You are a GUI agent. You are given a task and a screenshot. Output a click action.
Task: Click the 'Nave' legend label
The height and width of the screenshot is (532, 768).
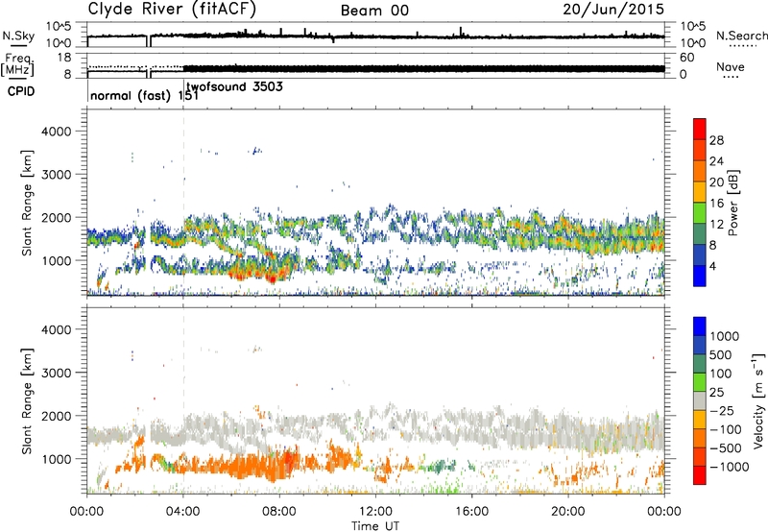click(x=731, y=66)
